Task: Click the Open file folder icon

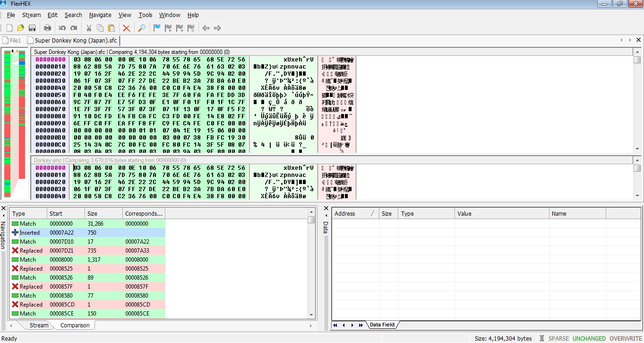Action: click(x=21, y=28)
